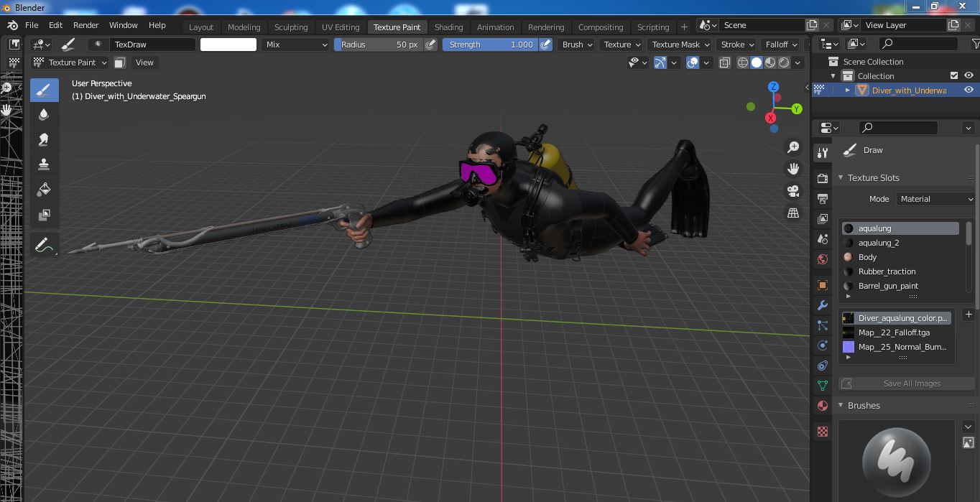Select the Draw brush tool
The width and height of the screenshot is (980, 502).
[44, 90]
